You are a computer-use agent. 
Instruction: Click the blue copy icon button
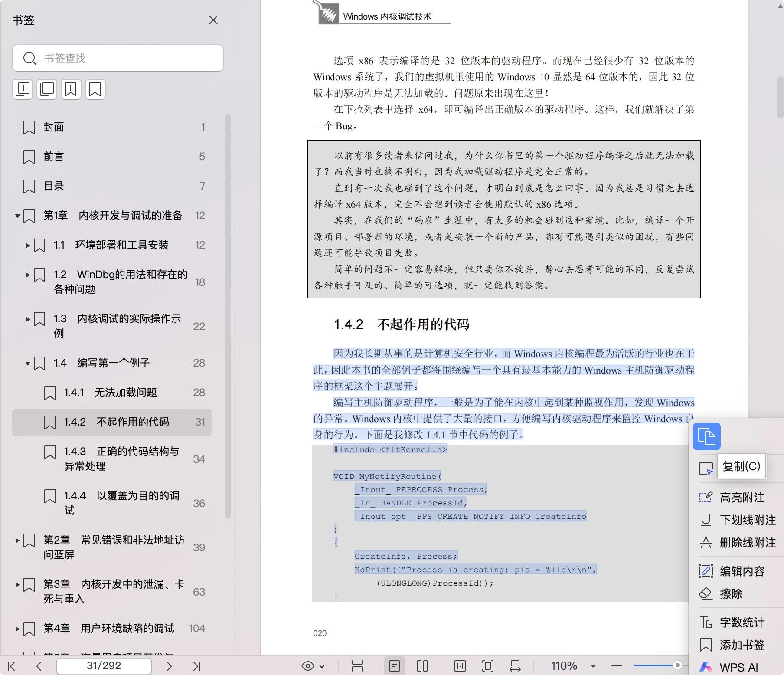pos(706,436)
